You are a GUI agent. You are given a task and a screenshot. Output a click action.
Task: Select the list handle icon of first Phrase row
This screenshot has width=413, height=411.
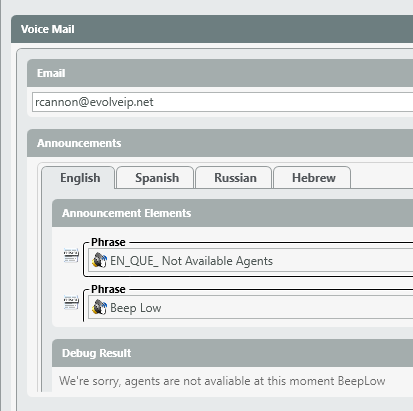tap(71, 256)
